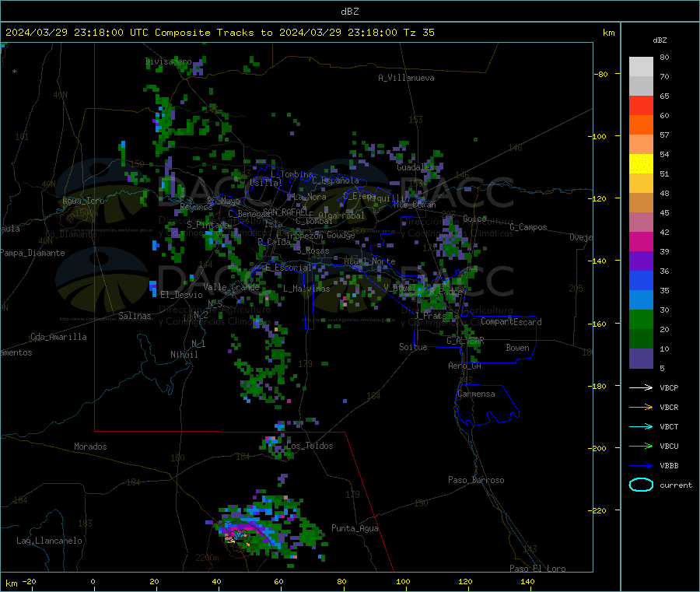This screenshot has height=592, width=700.
Task: Click the 'CompartEscard' map label
Action: click(x=511, y=322)
